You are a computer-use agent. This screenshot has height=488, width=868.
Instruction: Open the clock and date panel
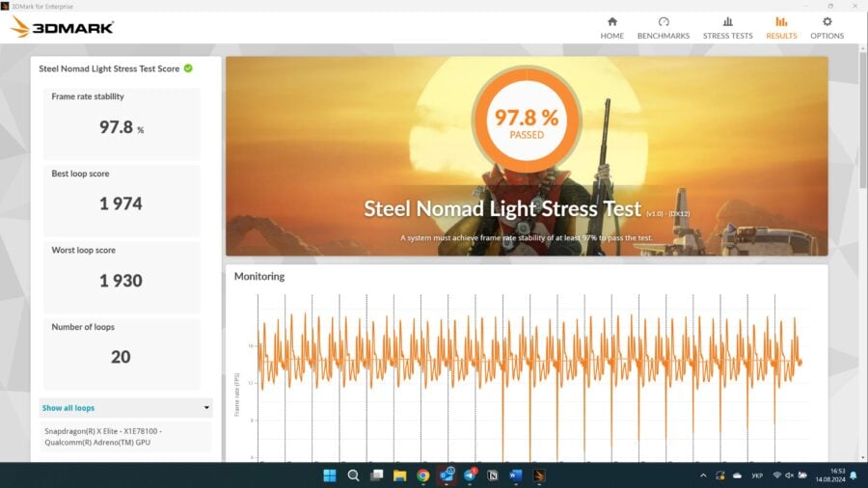tap(830, 475)
